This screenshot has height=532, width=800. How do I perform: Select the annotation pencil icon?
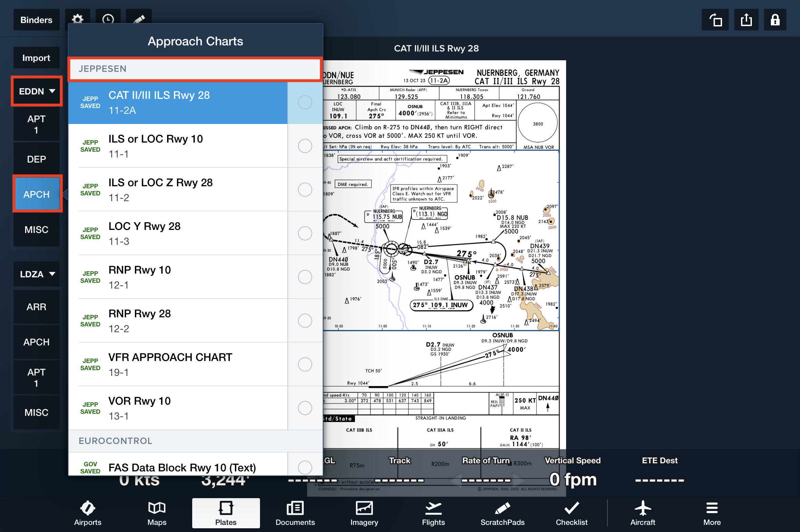139,18
